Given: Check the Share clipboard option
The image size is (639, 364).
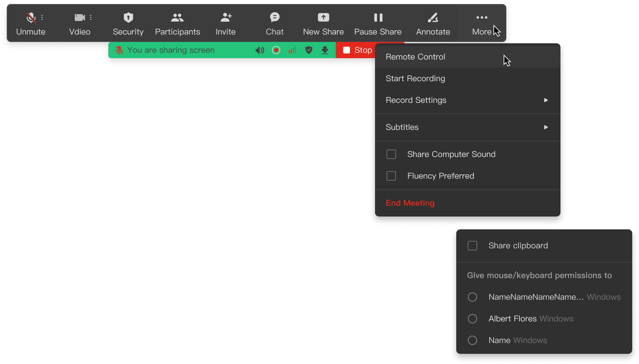Looking at the screenshot, I should click(x=472, y=246).
